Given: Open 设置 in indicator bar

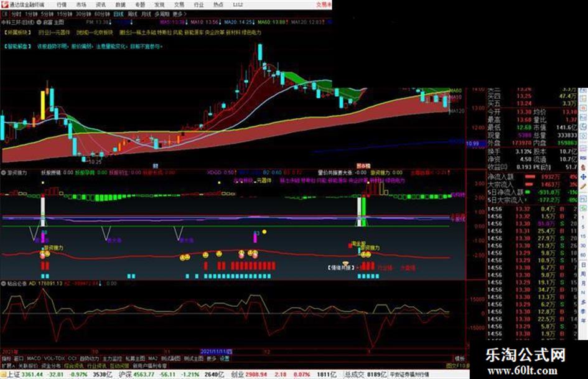Looking at the screenshot, I should click(224, 358).
